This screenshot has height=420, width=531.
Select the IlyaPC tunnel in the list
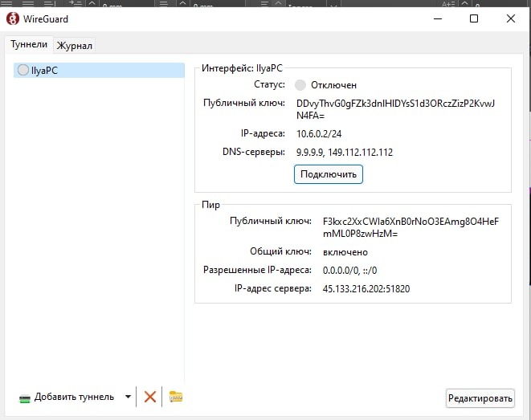99,70
